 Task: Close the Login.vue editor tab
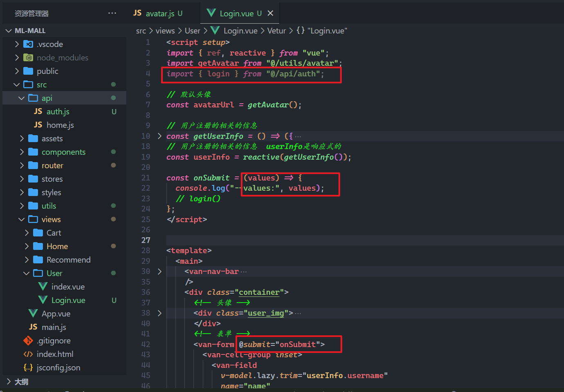[270, 13]
